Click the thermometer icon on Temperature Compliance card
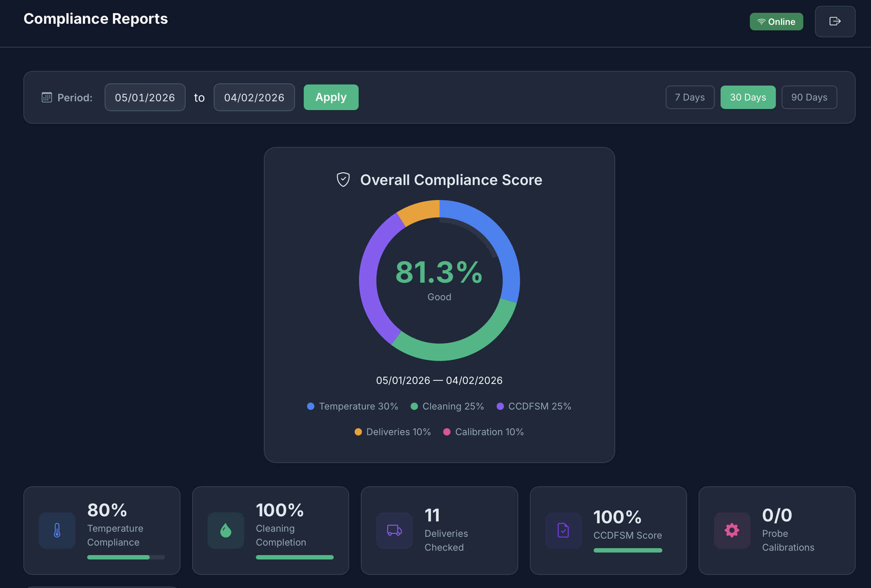Image resolution: width=871 pixels, height=588 pixels. [57, 530]
